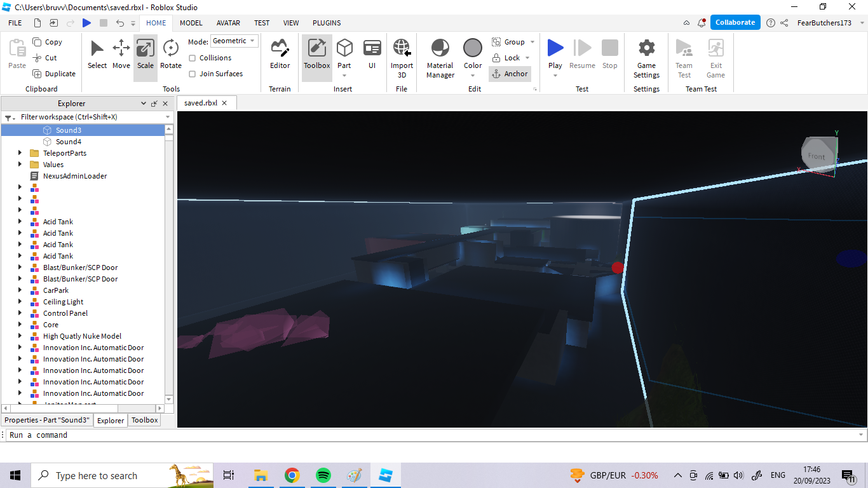Click the quick-access blue Play arrow
This screenshot has width=868, height=488.
[87, 23]
